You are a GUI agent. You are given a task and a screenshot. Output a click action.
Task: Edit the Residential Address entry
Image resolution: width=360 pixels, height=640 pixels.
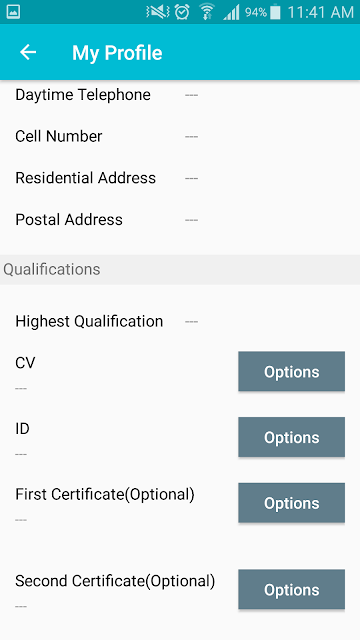(180, 178)
